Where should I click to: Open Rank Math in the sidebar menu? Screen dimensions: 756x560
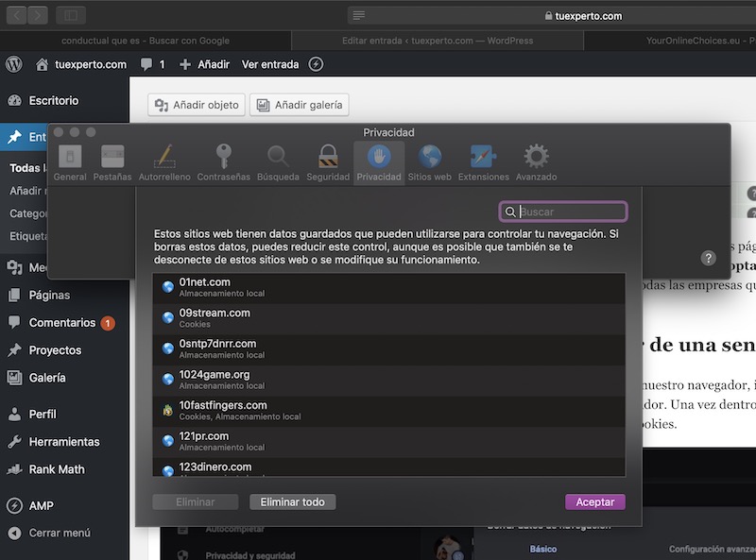tap(57, 469)
